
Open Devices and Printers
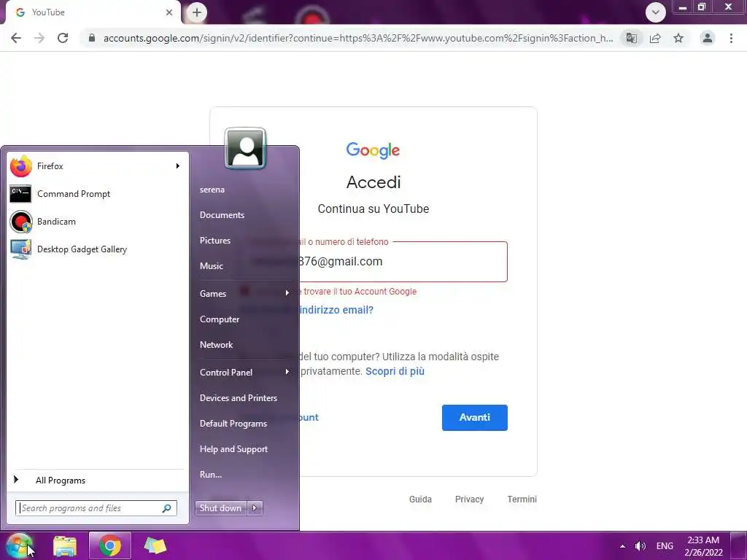pyautogui.click(x=239, y=398)
